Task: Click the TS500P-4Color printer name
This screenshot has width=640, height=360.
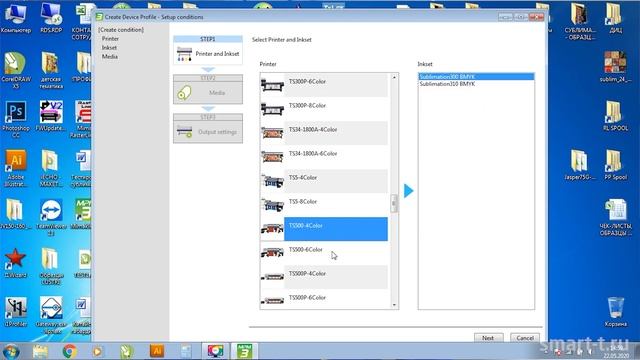Action: coord(307,273)
